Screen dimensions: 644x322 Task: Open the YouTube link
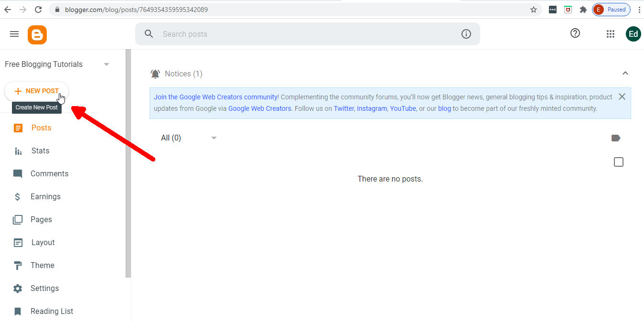pyautogui.click(x=403, y=108)
